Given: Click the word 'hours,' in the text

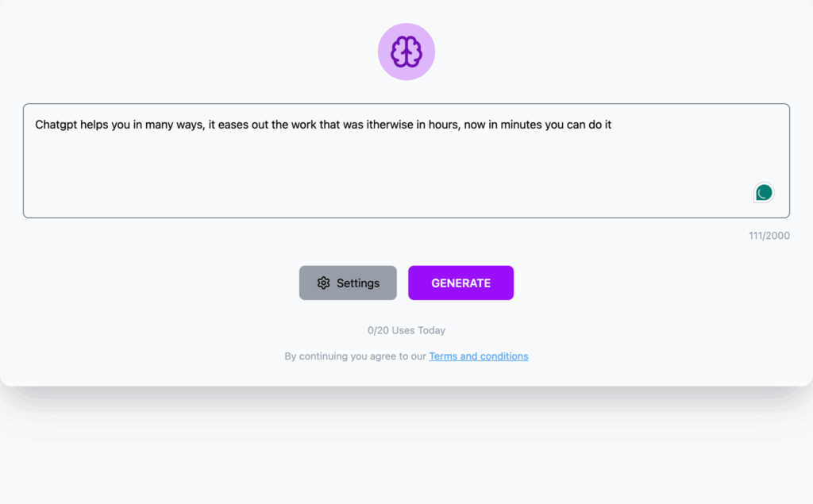Looking at the screenshot, I should (445, 125).
